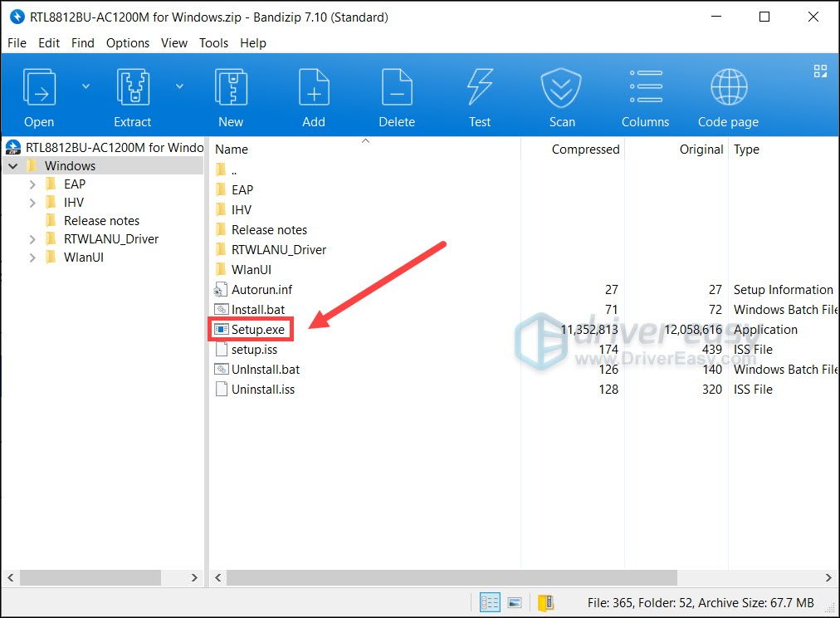Viewport: 840px width, 618px height.
Task: Click the tree pane left scroll arrow
Action: (x=10, y=578)
